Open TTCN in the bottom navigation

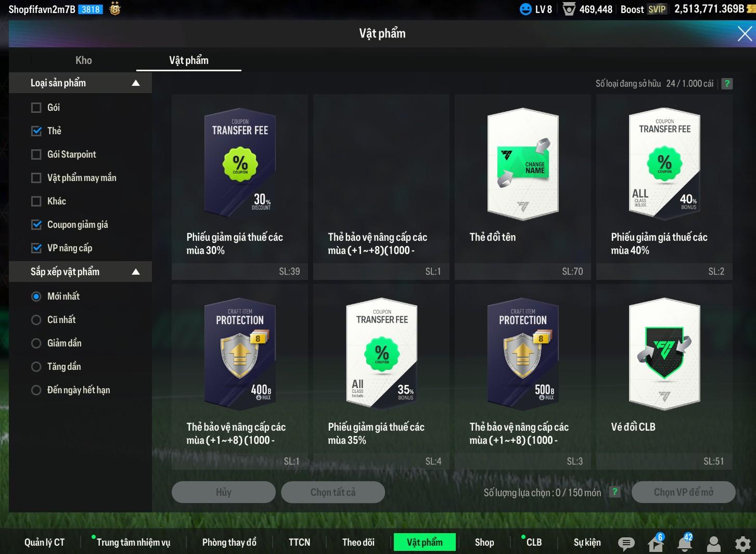pyautogui.click(x=299, y=542)
